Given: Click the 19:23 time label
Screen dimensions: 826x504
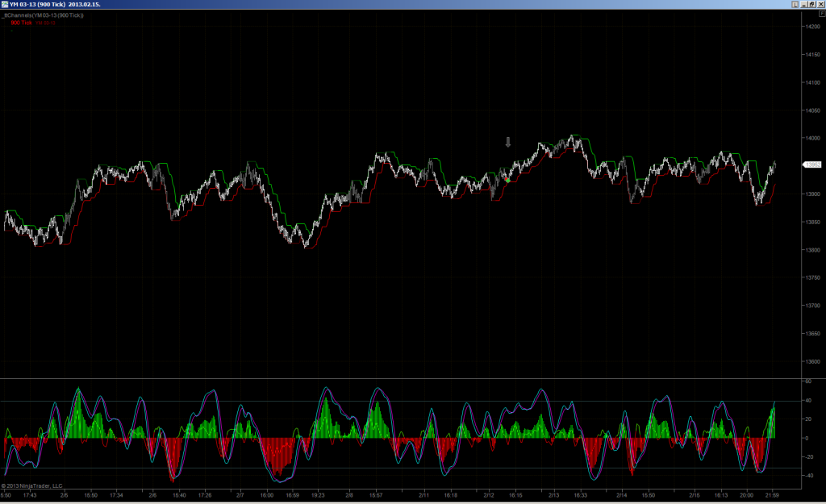Looking at the screenshot, I should point(318,495).
